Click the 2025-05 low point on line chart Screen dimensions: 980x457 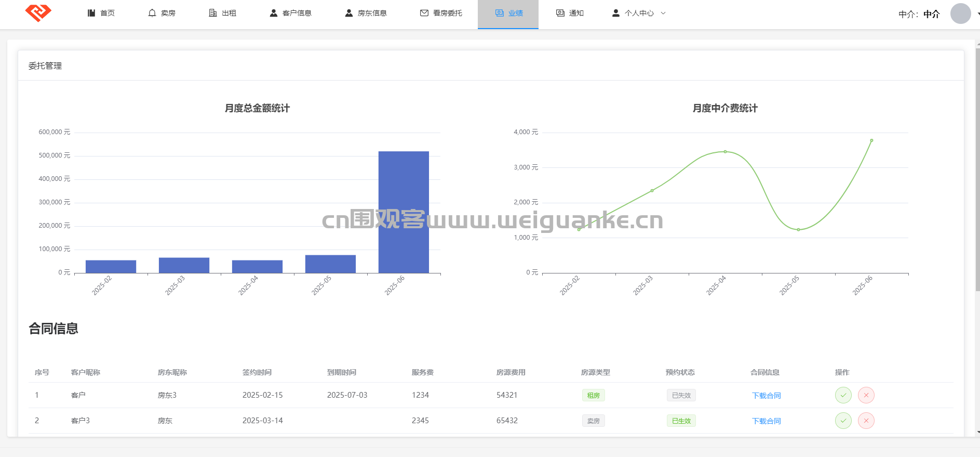coord(798,230)
